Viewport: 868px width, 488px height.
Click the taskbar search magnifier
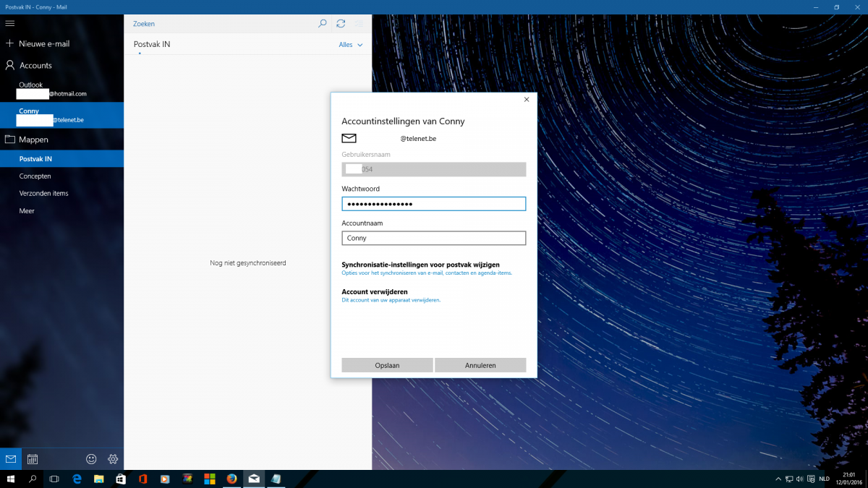[33, 479]
